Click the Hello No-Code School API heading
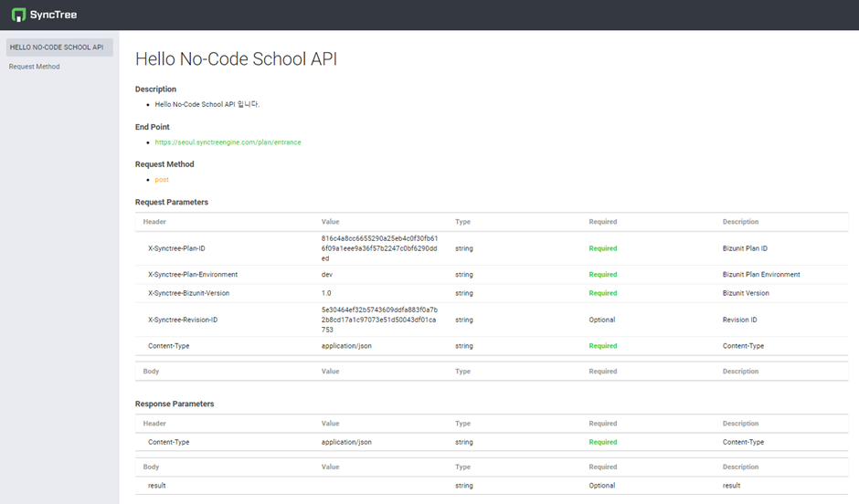 [x=236, y=59]
